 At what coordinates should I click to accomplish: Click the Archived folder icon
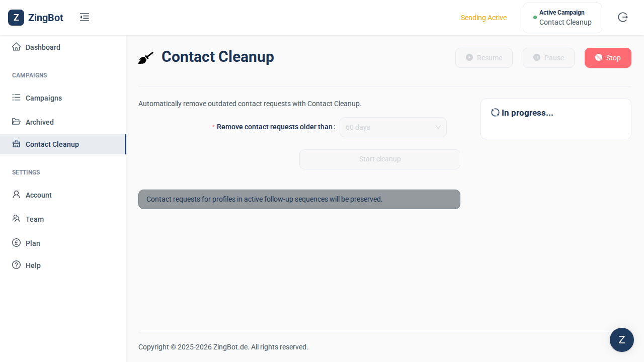17,122
